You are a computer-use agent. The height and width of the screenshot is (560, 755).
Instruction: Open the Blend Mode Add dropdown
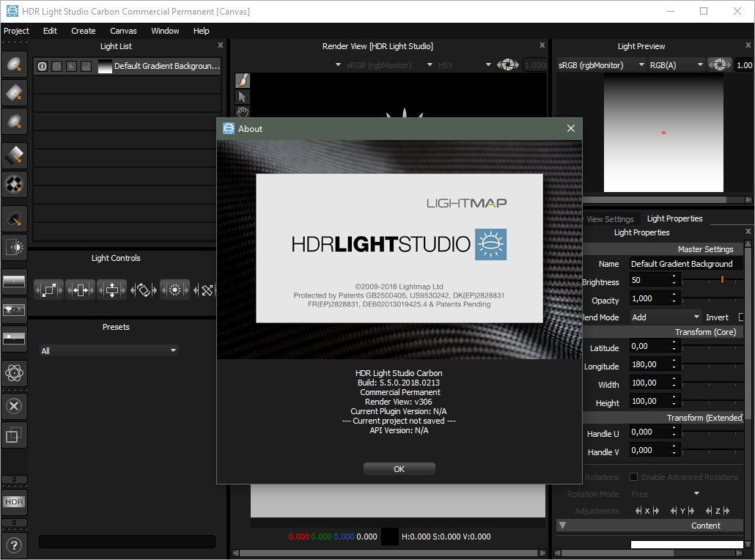tap(663, 317)
